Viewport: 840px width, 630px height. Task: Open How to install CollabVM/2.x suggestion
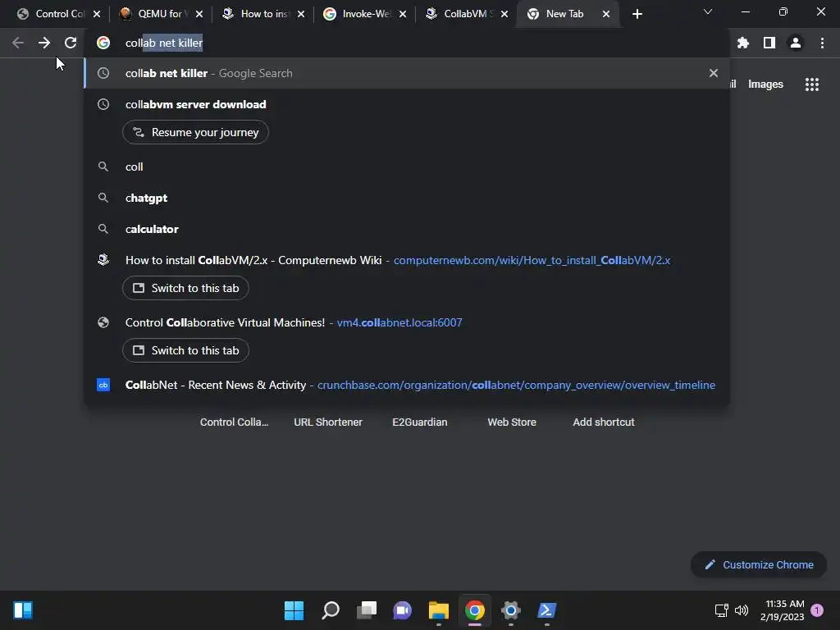[x=407, y=260]
